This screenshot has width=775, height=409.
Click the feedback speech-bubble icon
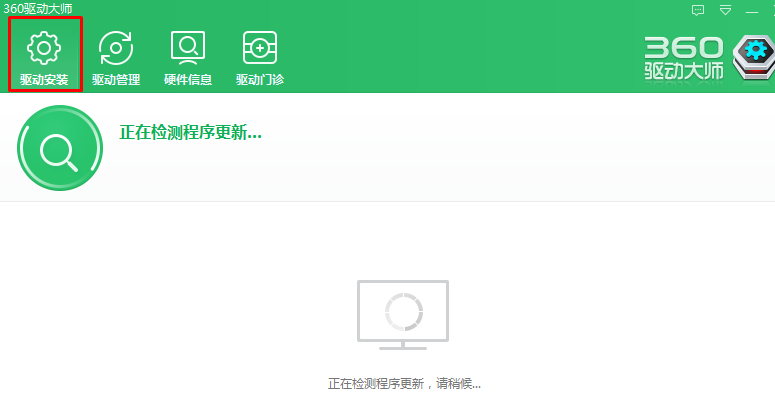pyautogui.click(x=698, y=10)
